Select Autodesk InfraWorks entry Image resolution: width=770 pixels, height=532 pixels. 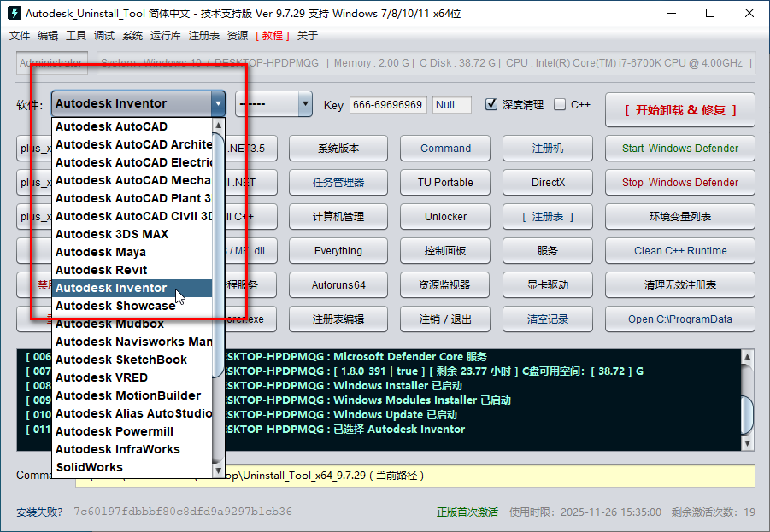(x=132, y=449)
